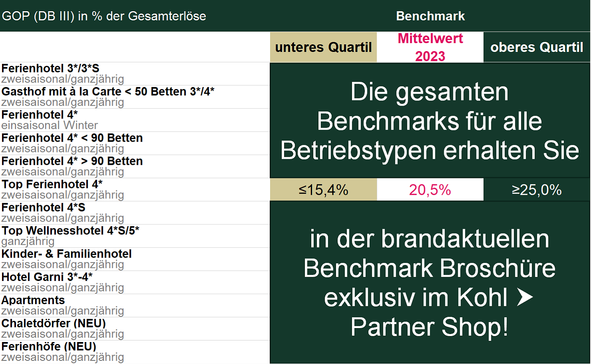Click the 'einsaisonal Winter' subtitle
Viewport: 591px width, 364px height.
point(49,125)
